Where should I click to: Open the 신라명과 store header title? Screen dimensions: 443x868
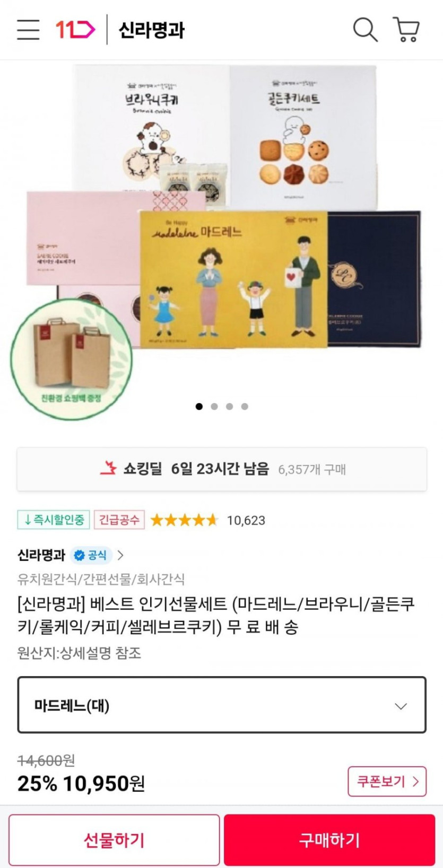pyautogui.click(x=151, y=30)
